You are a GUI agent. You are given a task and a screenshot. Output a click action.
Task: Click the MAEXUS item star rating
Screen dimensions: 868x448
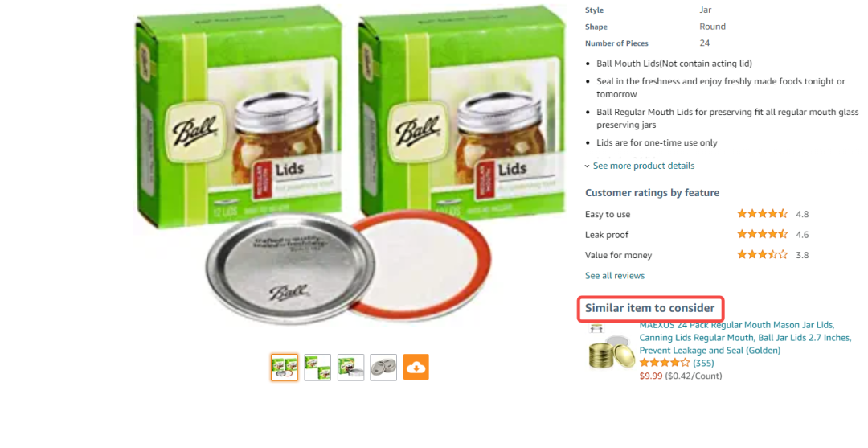point(665,363)
